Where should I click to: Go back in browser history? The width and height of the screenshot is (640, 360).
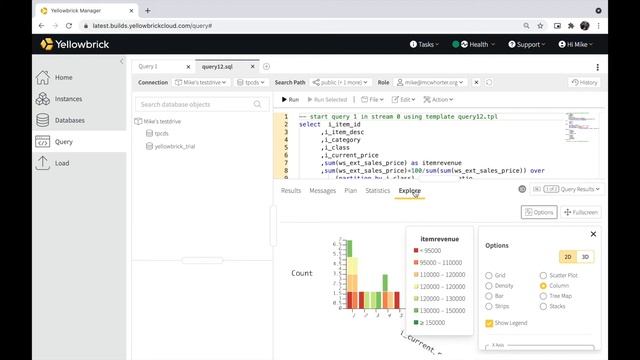click(41, 26)
